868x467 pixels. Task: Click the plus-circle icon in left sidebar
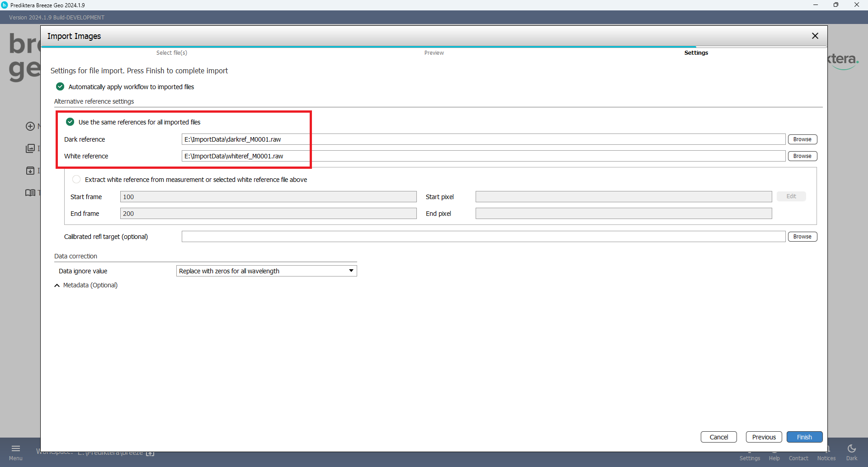[x=30, y=126]
